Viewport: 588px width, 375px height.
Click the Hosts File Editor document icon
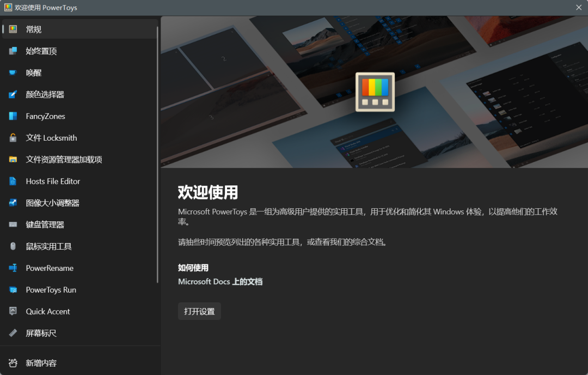[13, 182]
